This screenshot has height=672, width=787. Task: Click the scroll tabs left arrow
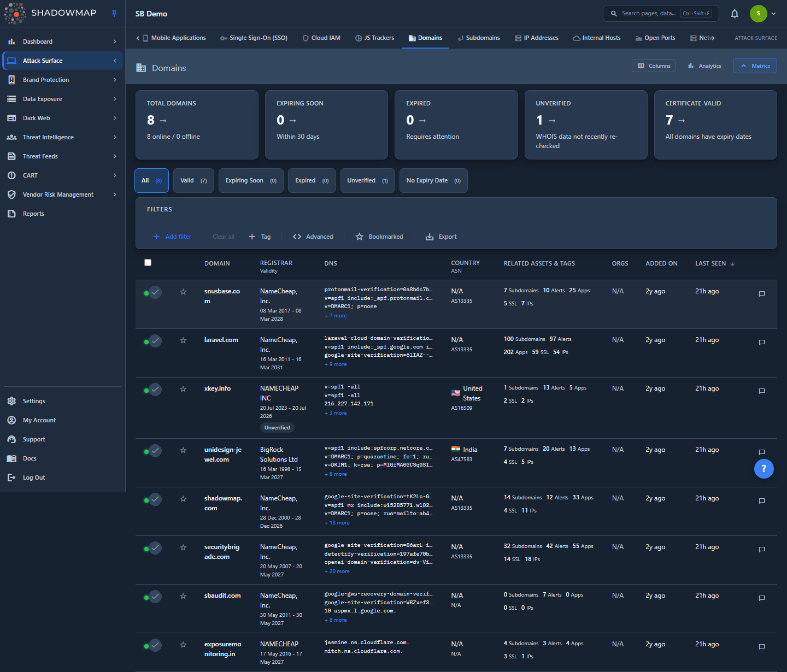pos(138,38)
